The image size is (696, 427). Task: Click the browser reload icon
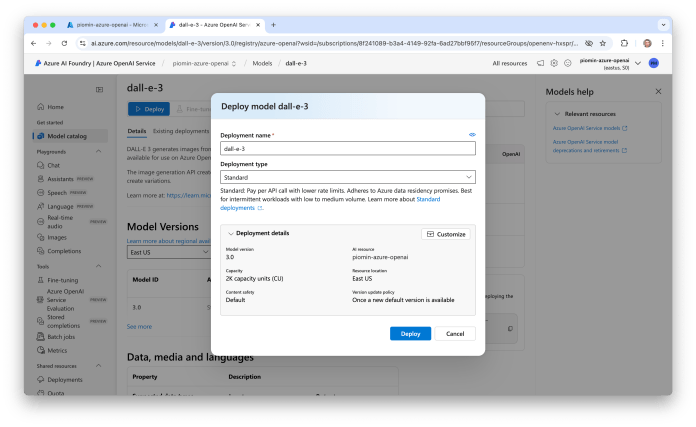tap(64, 43)
